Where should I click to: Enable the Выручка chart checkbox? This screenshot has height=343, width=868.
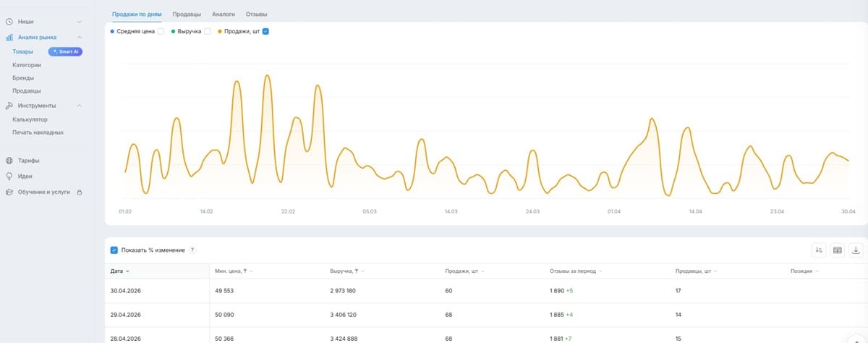tap(208, 32)
